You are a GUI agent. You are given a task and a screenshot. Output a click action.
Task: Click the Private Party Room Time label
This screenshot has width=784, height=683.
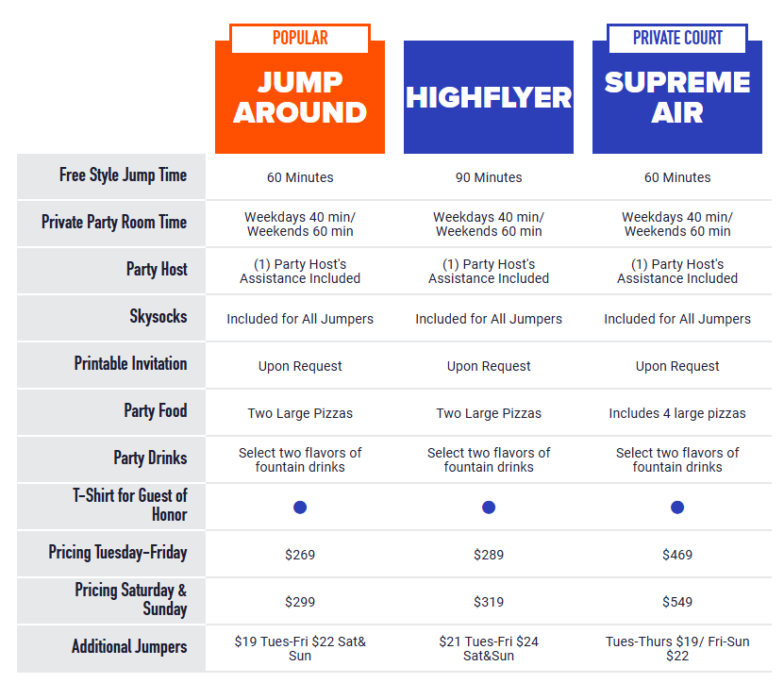point(114,222)
